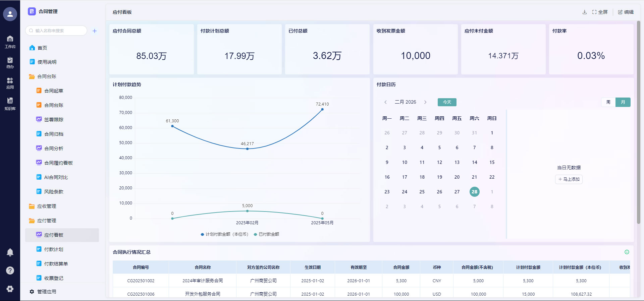Open the notification bell in left rail
Screen dimensions: 644x301
[x=10, y=252]
